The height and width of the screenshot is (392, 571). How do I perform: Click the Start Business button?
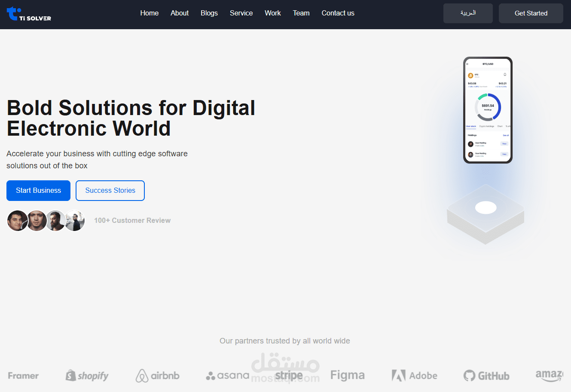(x=38, y=191)
